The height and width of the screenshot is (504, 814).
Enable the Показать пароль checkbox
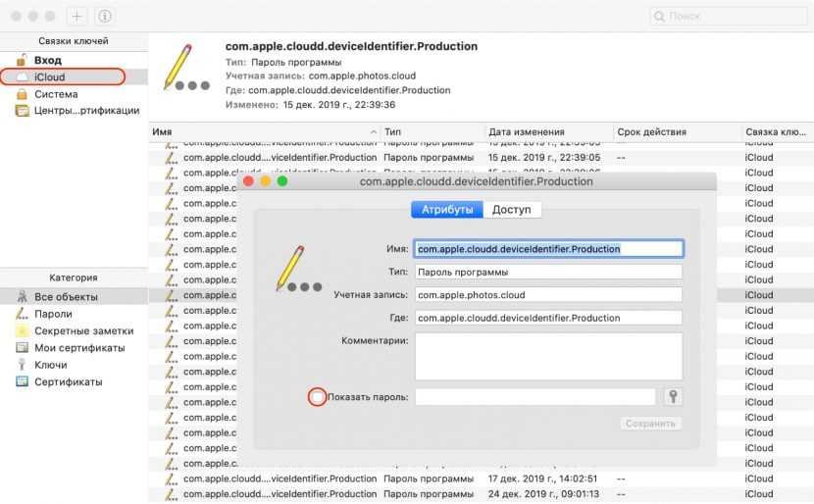(318, 396)
